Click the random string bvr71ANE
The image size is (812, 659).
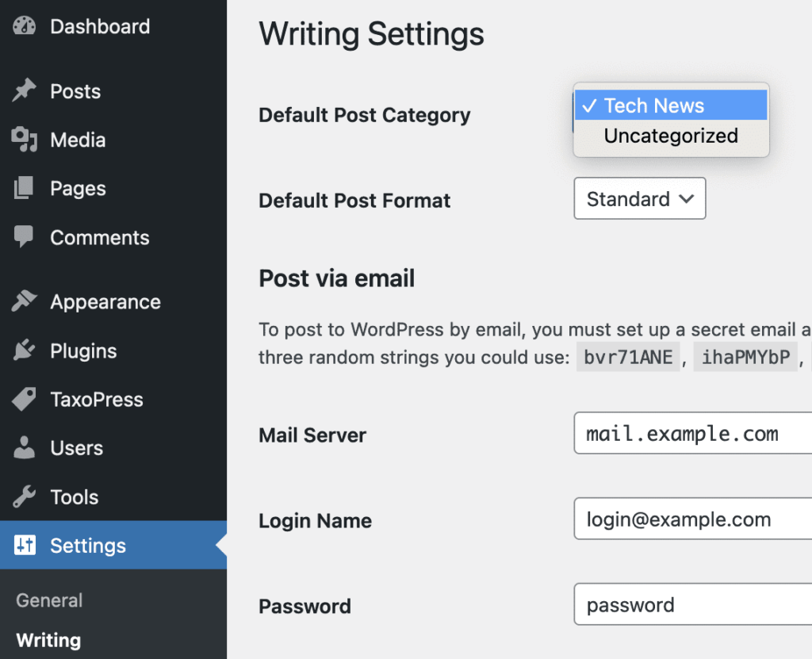point(628,357)
